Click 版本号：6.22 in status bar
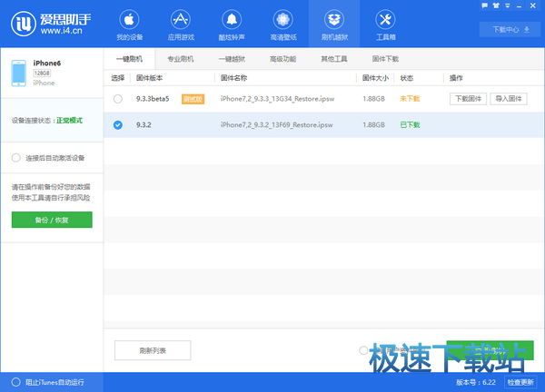Viewport: 545px width, 392px height. click(476, 382)
